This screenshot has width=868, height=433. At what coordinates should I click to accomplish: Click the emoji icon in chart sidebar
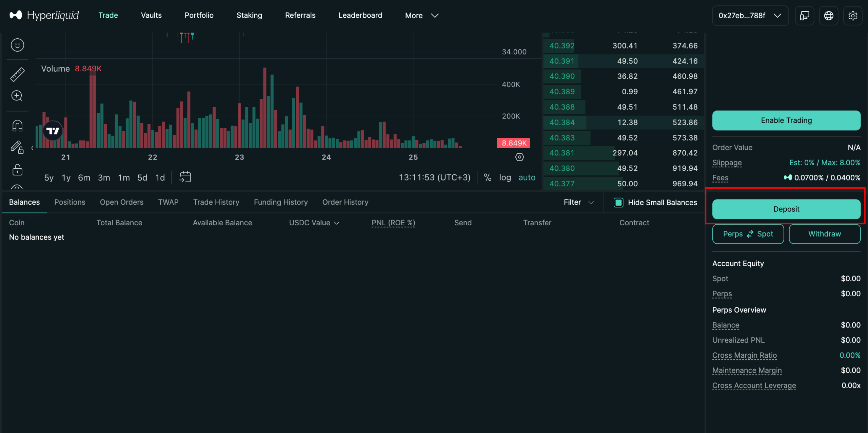(17, 45)
